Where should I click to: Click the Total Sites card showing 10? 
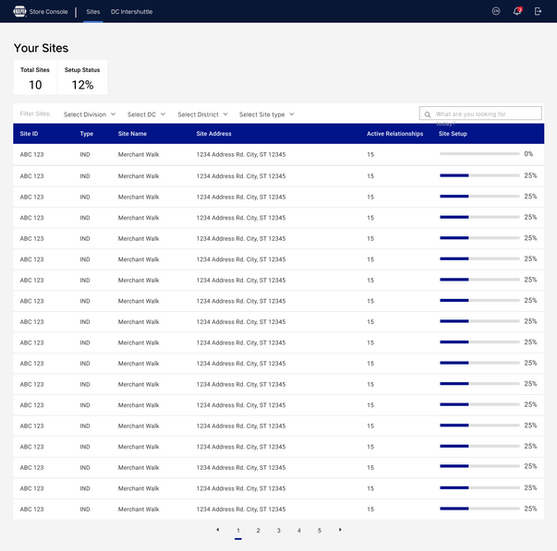pos(35,77)
